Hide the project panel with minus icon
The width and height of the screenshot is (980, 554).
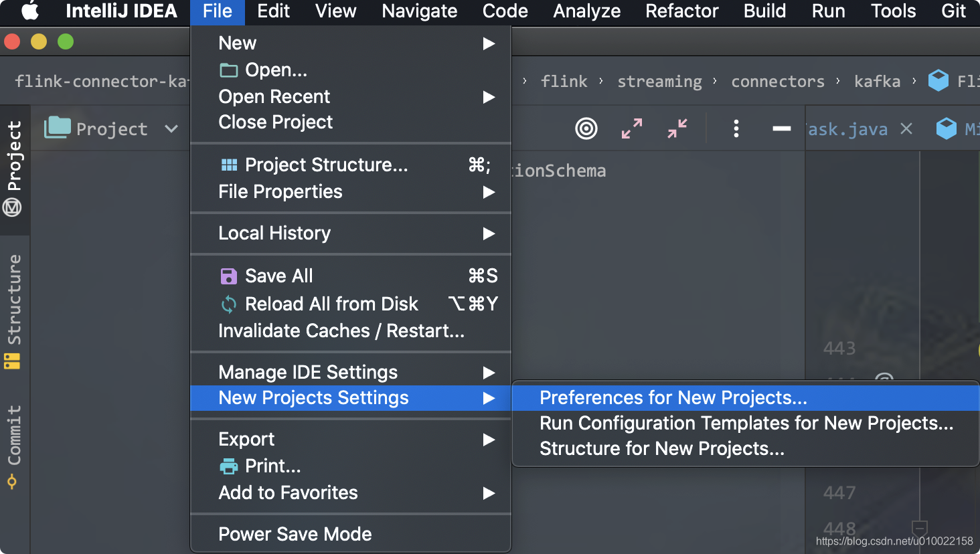[781, 128]
